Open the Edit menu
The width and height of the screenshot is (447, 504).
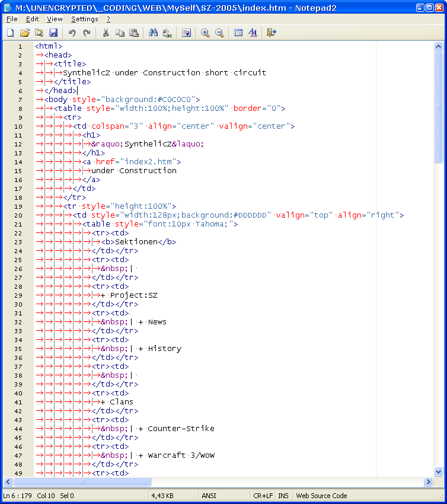(32, 20)
